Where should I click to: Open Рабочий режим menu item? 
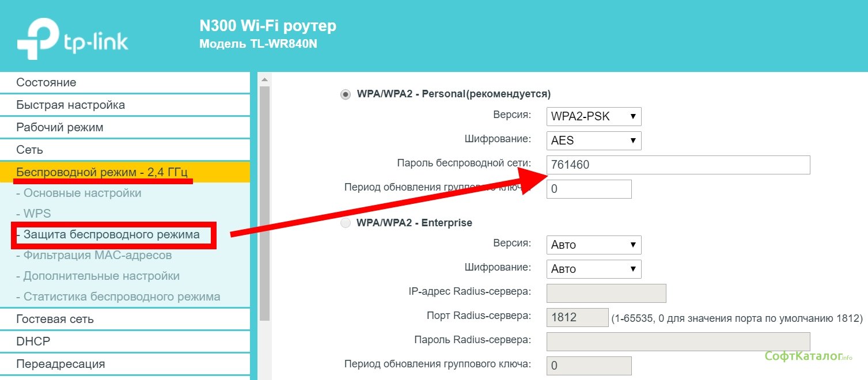click(125, 127)
